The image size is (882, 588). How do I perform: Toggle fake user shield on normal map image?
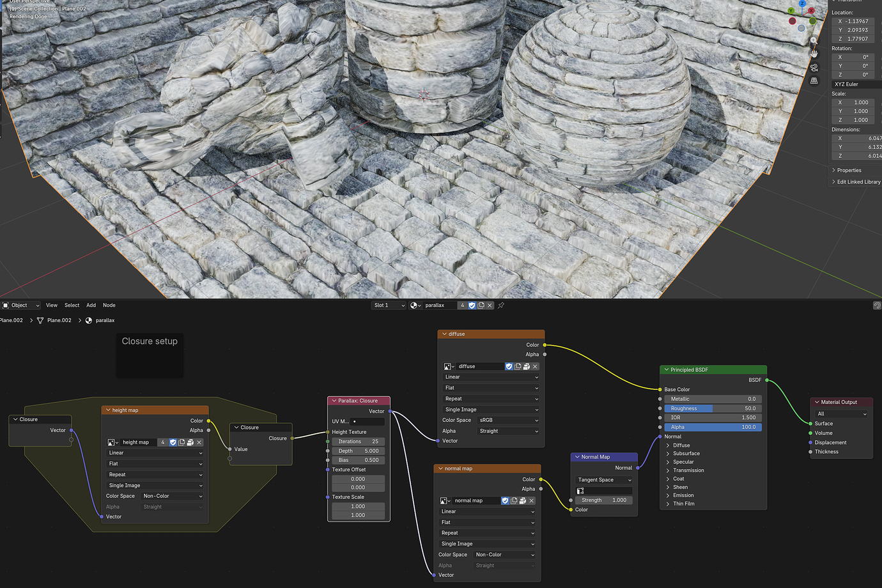pos(505,500)
